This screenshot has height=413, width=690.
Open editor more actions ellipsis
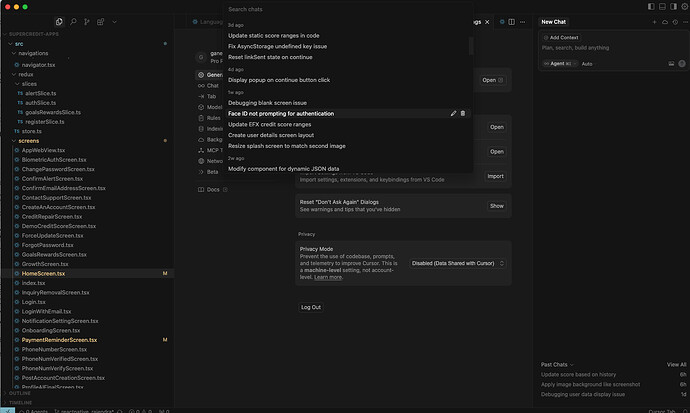pos(522,22)
